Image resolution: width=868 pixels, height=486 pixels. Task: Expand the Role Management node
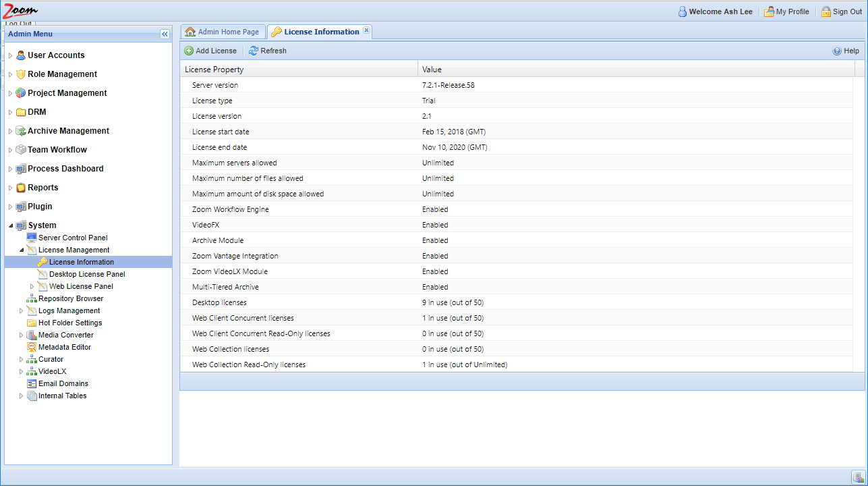pyautogui.click(x=10, y=74)
